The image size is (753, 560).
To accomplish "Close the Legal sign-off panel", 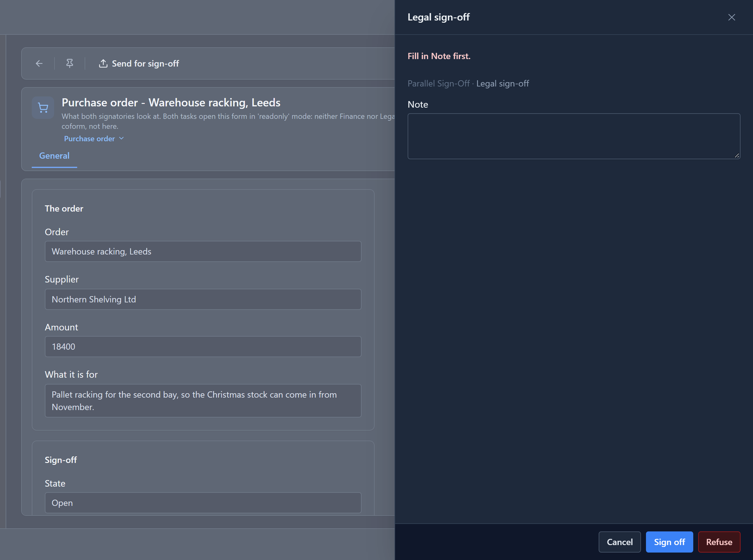I will pos(731,17).
